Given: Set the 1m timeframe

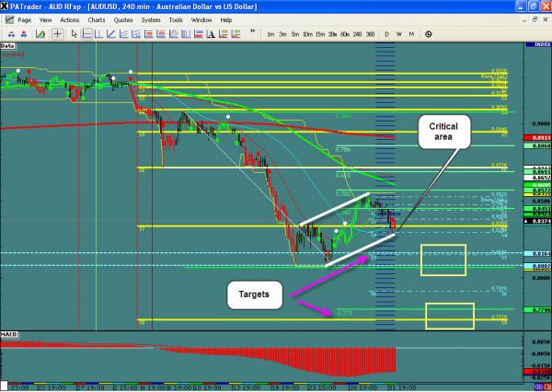Looking at the screenshot, I should (x=270, y=34).
